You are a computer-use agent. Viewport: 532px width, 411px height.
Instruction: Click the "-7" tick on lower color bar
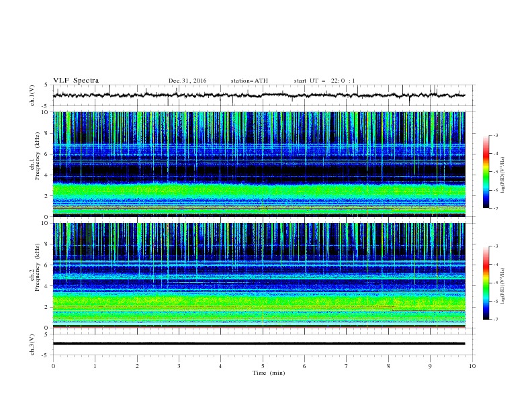pos(496,320)
